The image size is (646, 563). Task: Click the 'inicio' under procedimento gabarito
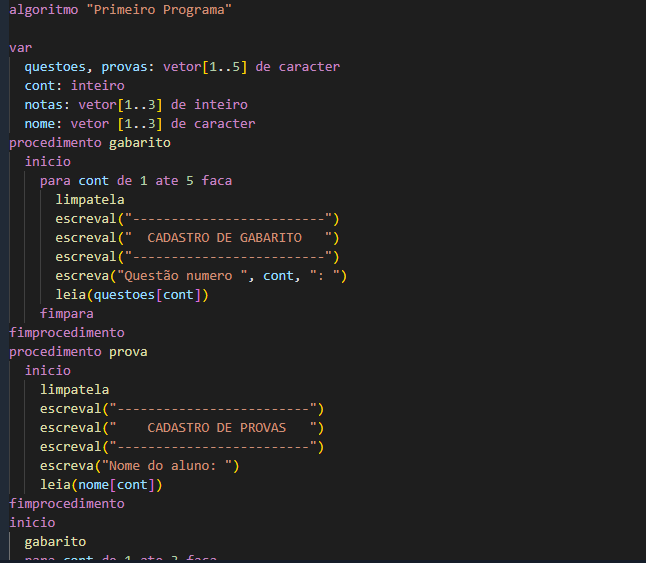point(48,161)
